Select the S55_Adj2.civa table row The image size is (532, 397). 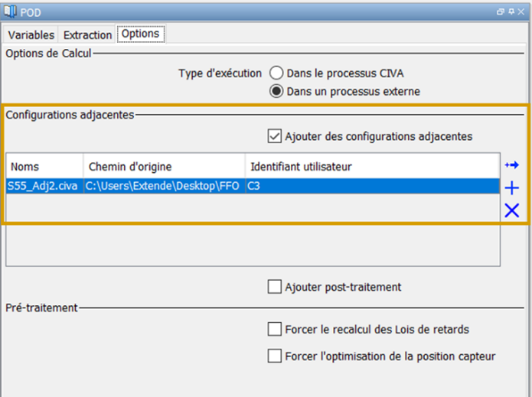[x=253, y=186]
